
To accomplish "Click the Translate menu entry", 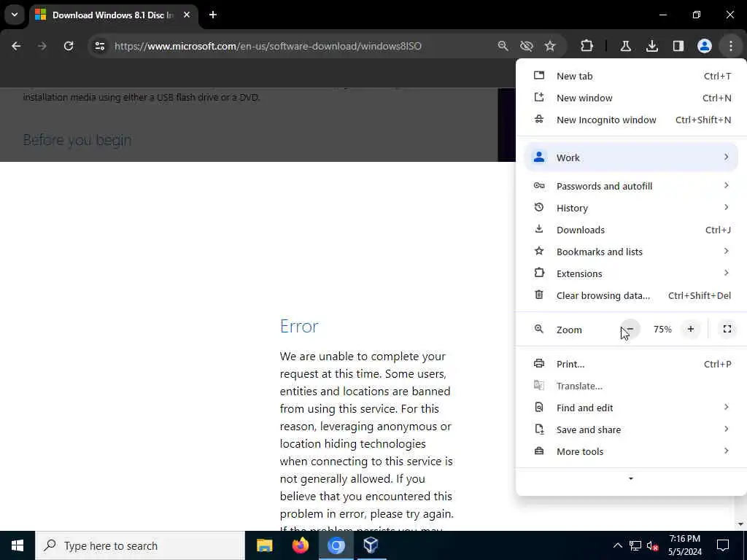I will [x=631, y=386].
